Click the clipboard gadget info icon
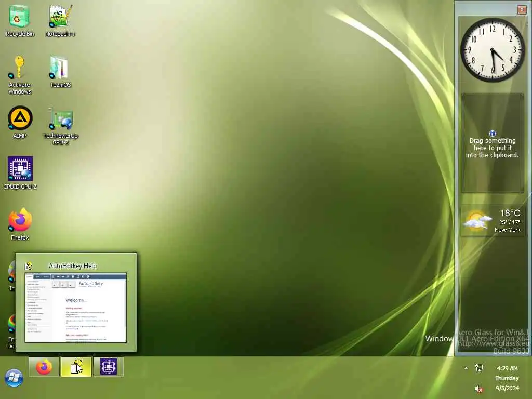Viewport: 532px width, 399px height. [493, 134]
